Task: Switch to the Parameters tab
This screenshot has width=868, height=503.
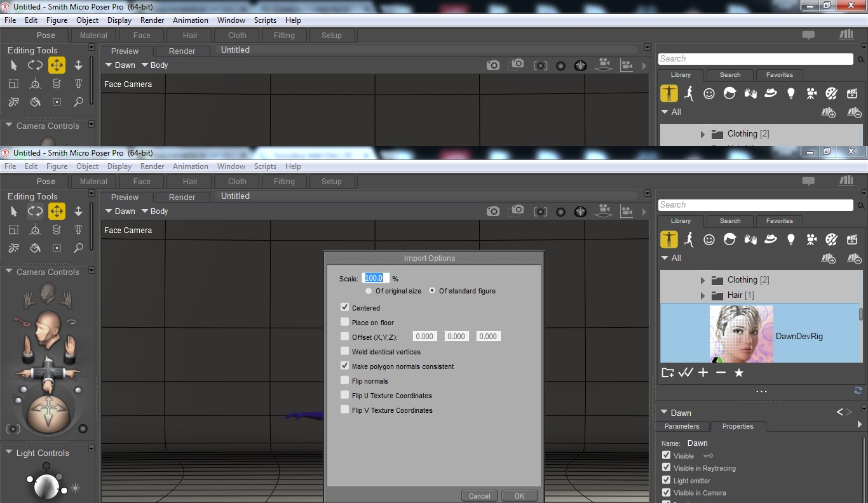Action: pyautogui.click(x=682, y=426)
